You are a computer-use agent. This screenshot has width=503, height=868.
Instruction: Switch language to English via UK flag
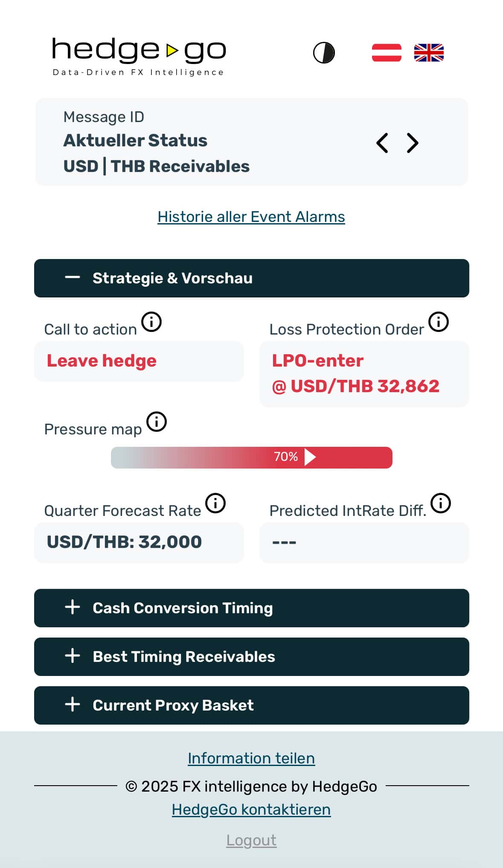[x=429, y=53]
